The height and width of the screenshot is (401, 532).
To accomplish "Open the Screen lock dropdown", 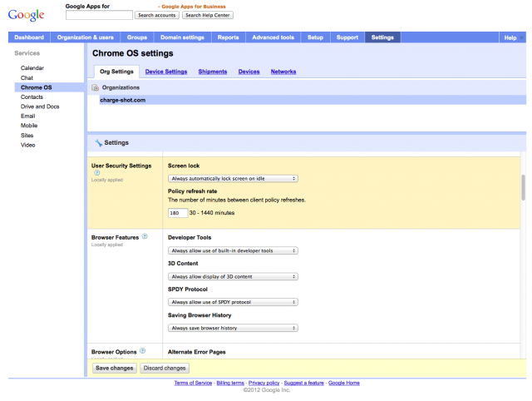I will click(233, 179).
